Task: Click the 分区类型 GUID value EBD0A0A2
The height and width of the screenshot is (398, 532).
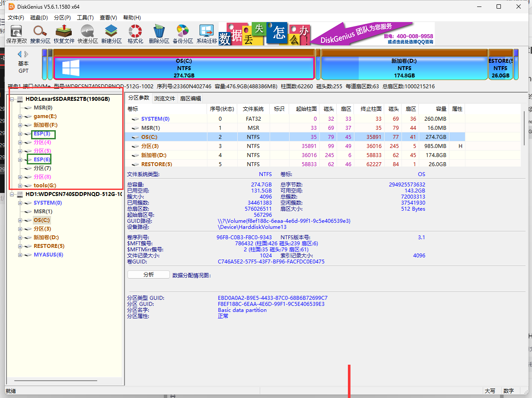Action: tap(272, 298)
